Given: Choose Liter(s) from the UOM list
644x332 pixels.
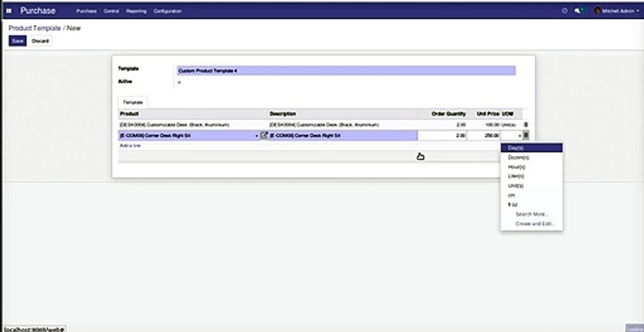Looking at the screenshot, I should (531, 176).
